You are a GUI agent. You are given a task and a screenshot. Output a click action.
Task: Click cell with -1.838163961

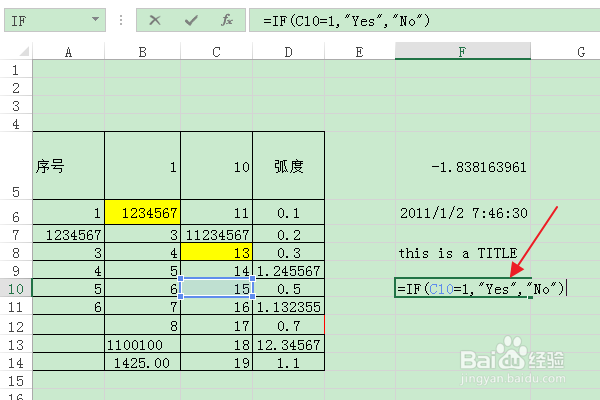463,166
